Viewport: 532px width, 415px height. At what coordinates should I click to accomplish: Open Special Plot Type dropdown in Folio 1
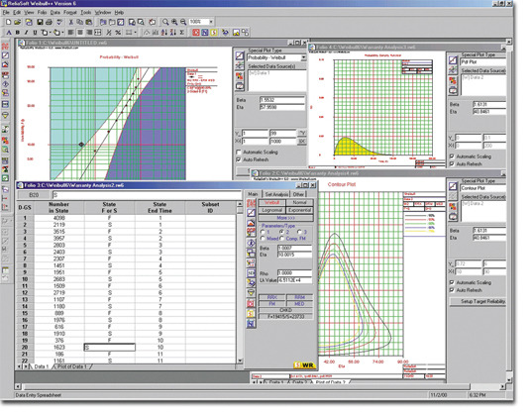[x=303, y=57]
